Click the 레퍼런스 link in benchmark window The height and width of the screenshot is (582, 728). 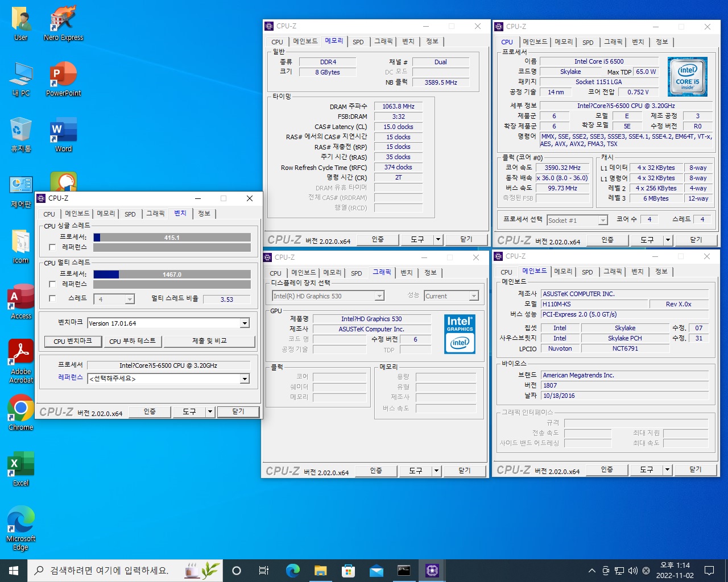pyautogui.click(x=71, y=377)
